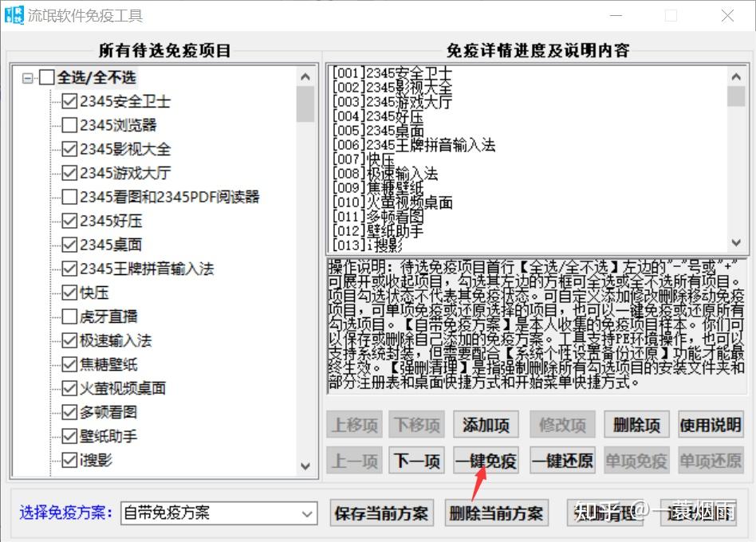Toggle the 壁纸助手 checkbox in the tree
This screenshot has height=542, width=756.
pyautogui.click(x=69, y=436)
